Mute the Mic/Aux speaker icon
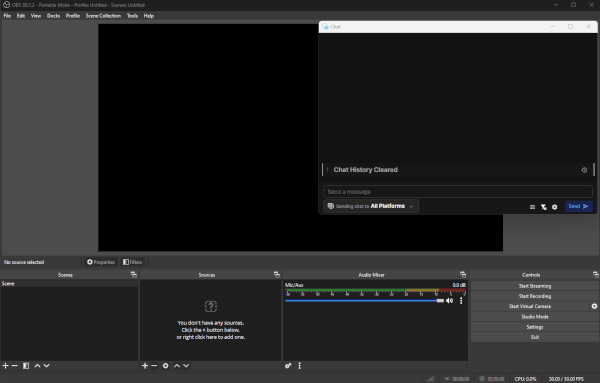This screenshot has width=600, height=383. [x=450, y=301]
